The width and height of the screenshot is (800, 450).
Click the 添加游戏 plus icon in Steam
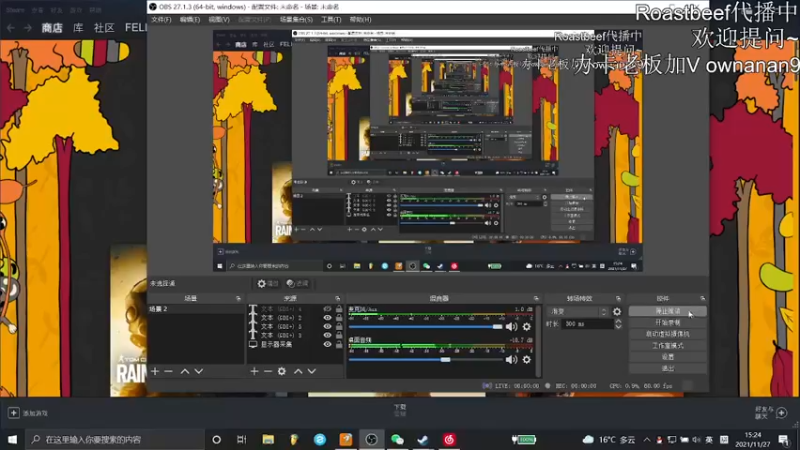pos(14,413)
